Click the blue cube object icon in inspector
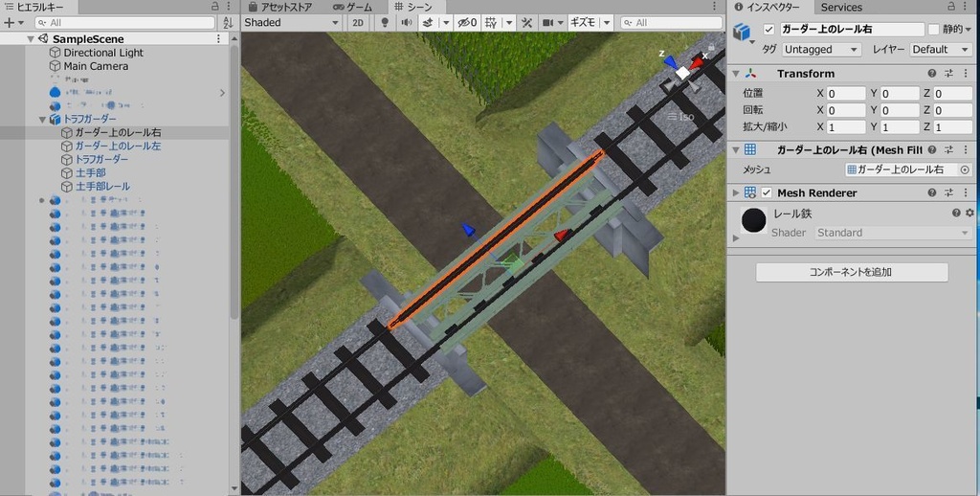The width and height of the screenshot is (980, 496). coord(742,32)
